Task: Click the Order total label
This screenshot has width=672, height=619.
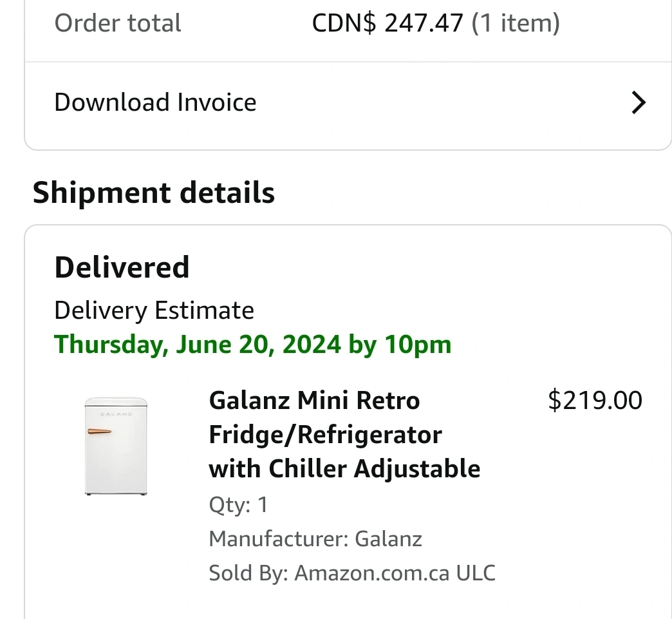Action: point(118,23)
